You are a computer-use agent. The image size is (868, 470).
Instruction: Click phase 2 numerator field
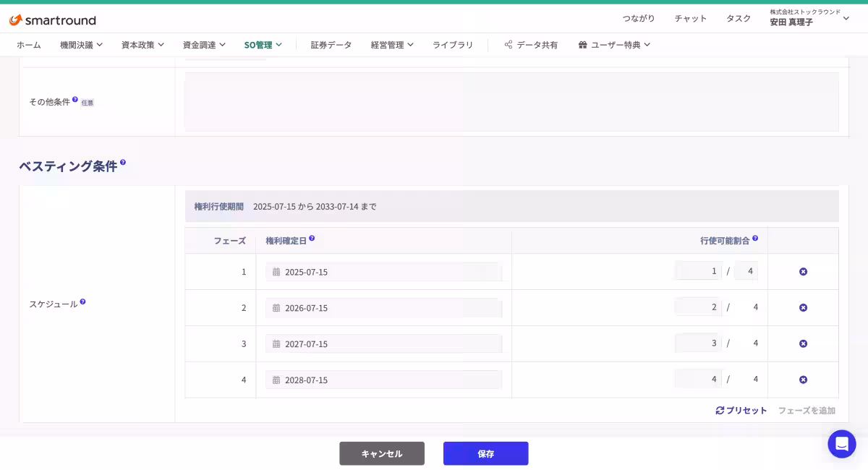[698, 307]
